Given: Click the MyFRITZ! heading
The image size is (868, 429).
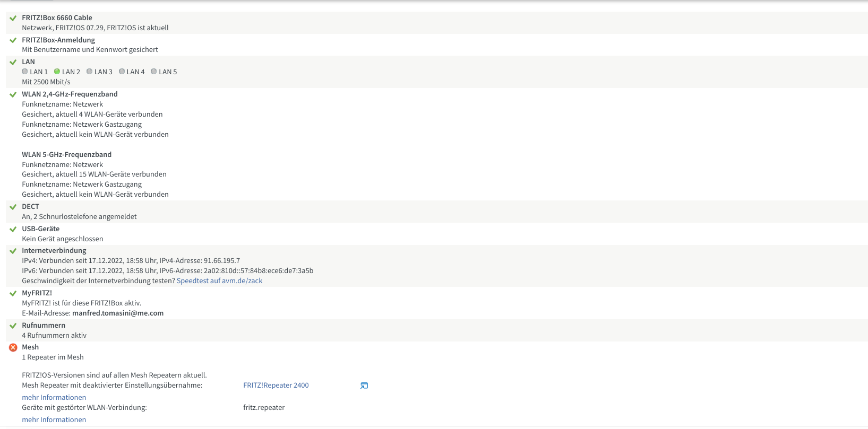Looking at the screenshot, I should coord(37,293).
